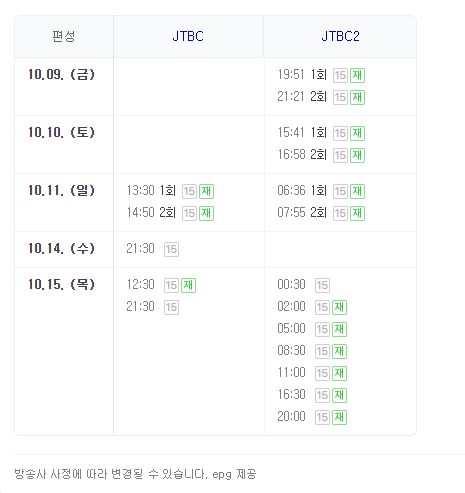Click the 15 age icon beside 21:30 Wednesday

point(171,249)
